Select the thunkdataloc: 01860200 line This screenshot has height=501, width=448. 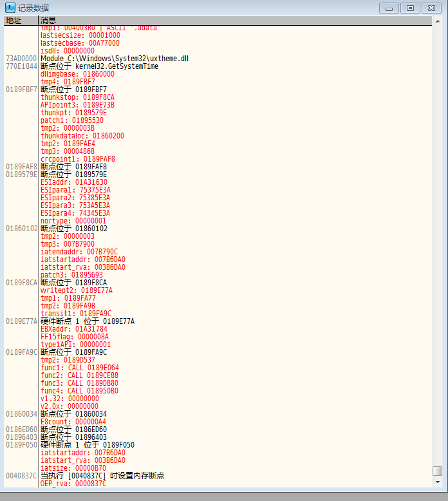82,136
